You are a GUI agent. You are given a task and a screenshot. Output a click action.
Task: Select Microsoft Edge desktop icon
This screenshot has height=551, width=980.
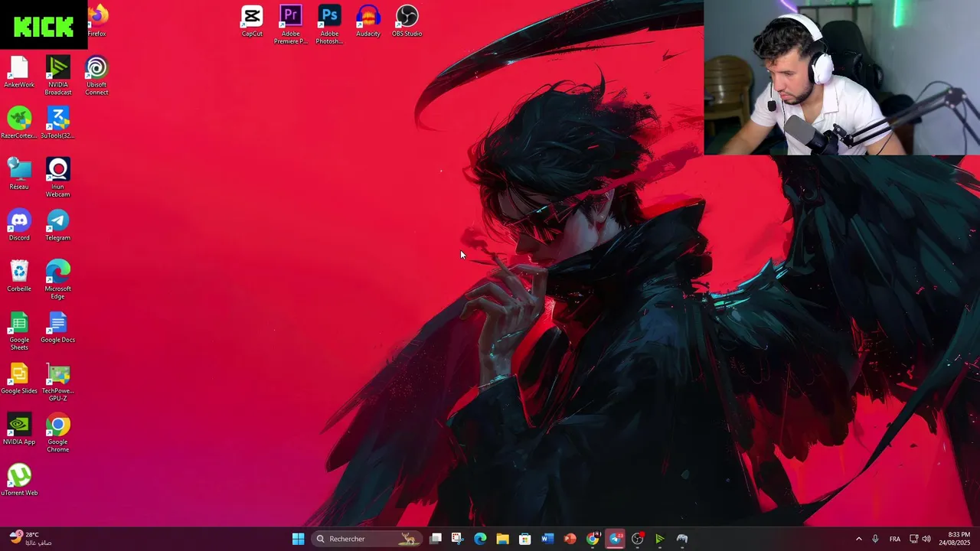(x=58, y=280)
